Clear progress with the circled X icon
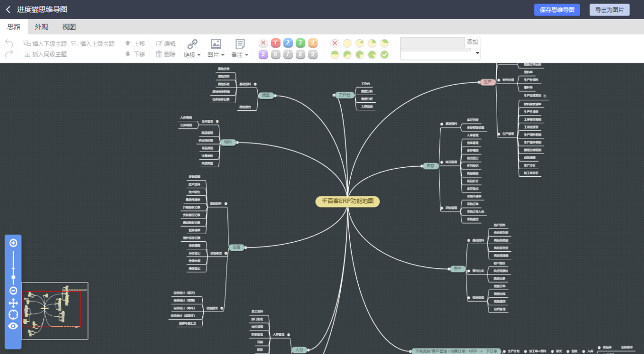Viewport: 644px width, 354px height. coord(335,43)
